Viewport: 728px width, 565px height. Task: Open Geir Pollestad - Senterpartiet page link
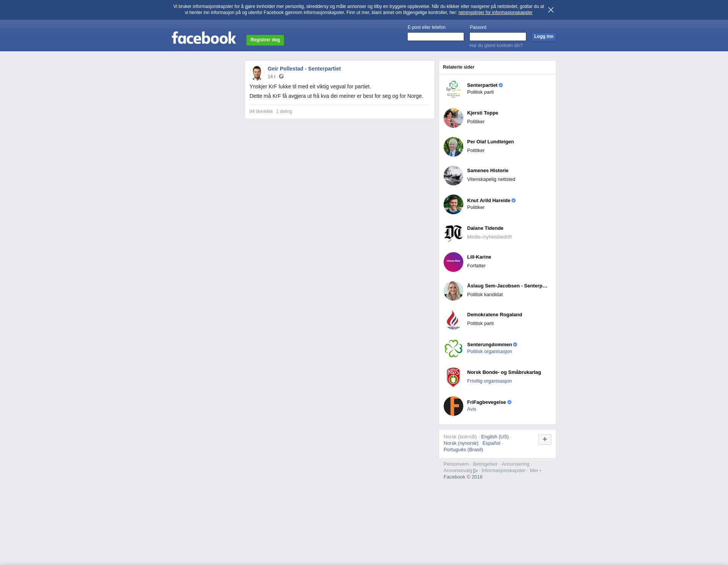(x=304, y=69)
